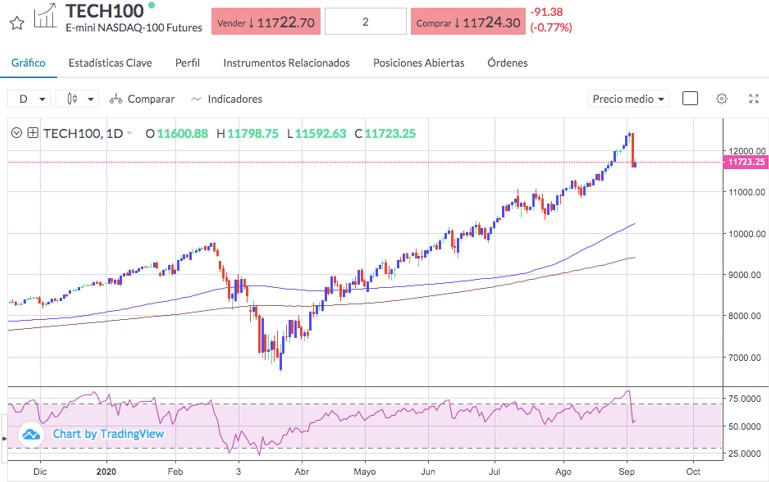Viewport: 769px width, 482px height.
Task: Open chart settings gear icon
Action: pos(721,99)
